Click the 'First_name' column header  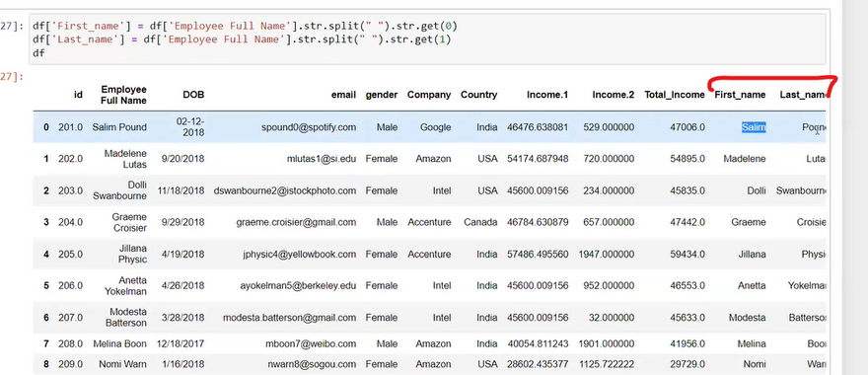point(740,95)
